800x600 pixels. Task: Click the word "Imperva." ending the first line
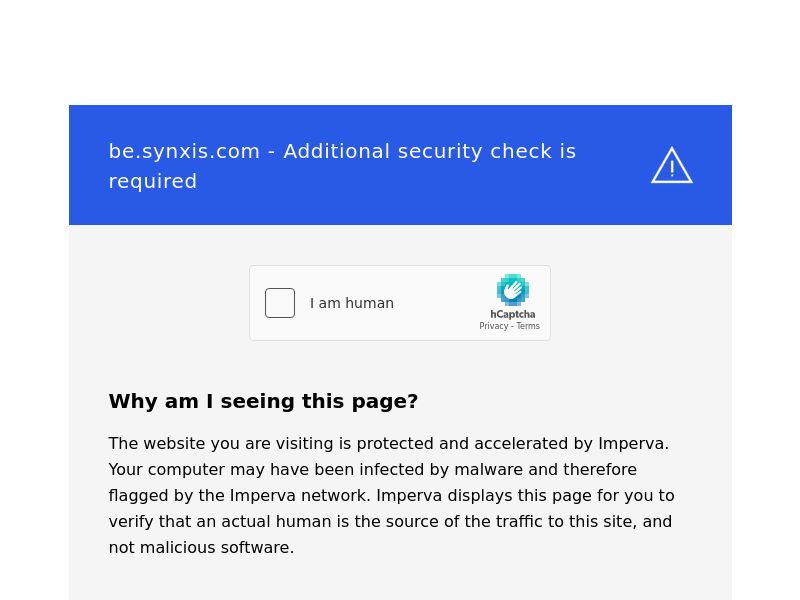[x=633, y=443]
